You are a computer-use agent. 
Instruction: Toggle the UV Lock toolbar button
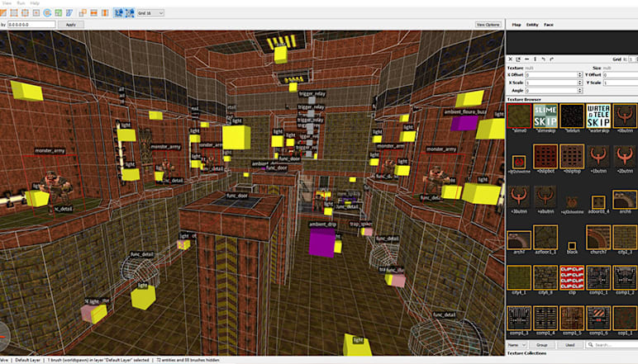(130, 13)
